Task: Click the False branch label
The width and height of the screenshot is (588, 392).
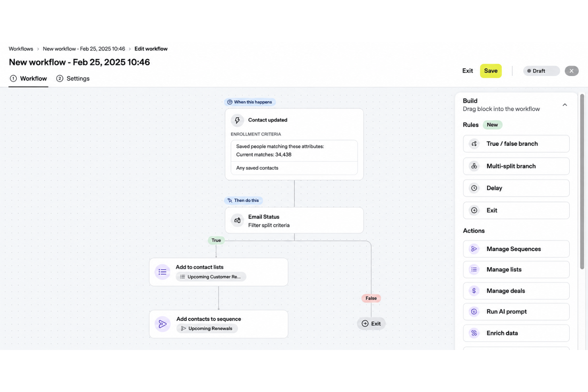Action: 371,298
